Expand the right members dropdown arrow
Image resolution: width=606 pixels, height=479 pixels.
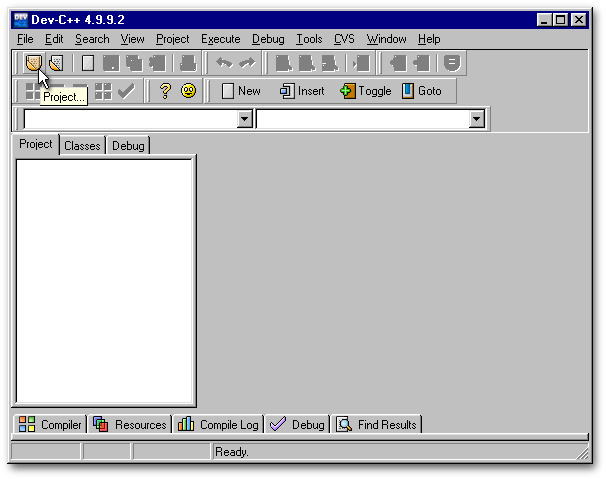[477, 119]
